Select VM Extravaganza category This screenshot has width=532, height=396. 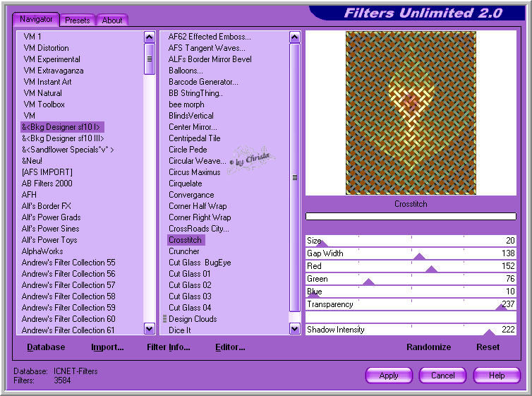(x=54, y=71)
